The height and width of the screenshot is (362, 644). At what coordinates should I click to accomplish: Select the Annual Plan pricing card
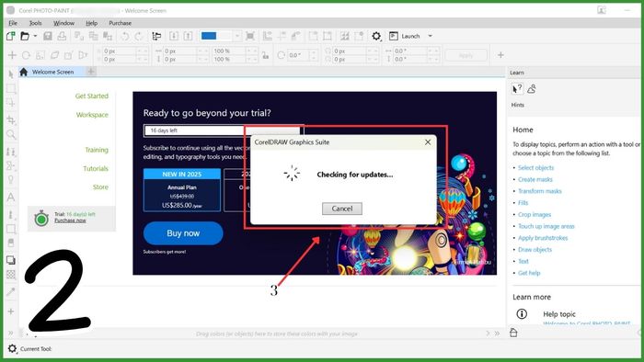point(182,190)
